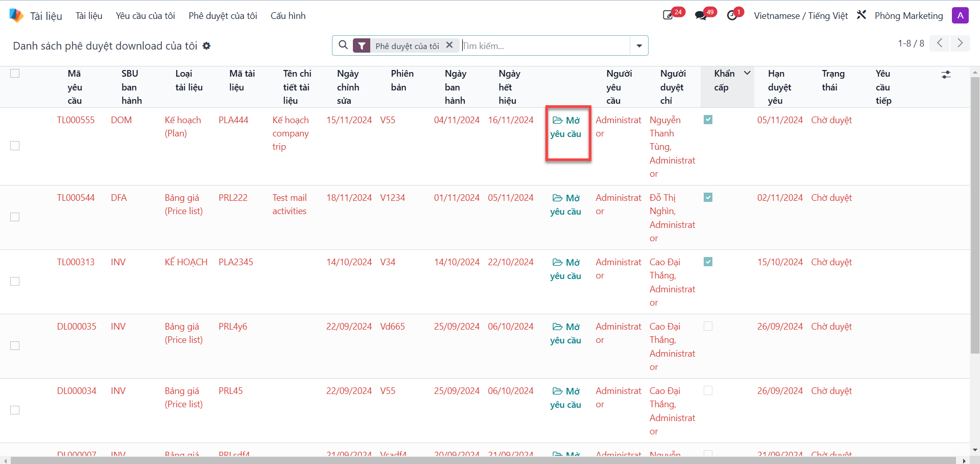The height and width of the screenshot is (464, 980).
Task: Open request 'Mở yêu cầu' for TL000555
Action: (566, 127)
